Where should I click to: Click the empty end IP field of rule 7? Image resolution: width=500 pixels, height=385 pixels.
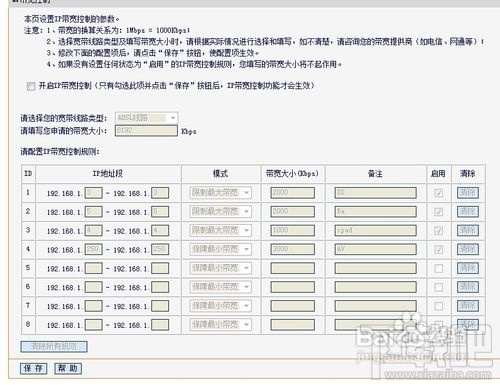(x=160, y=306)
